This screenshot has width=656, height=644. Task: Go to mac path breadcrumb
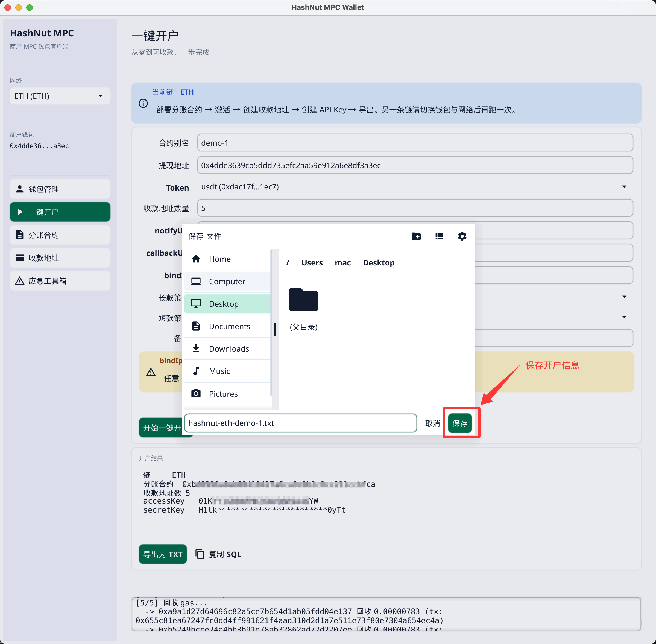(342, 263)
